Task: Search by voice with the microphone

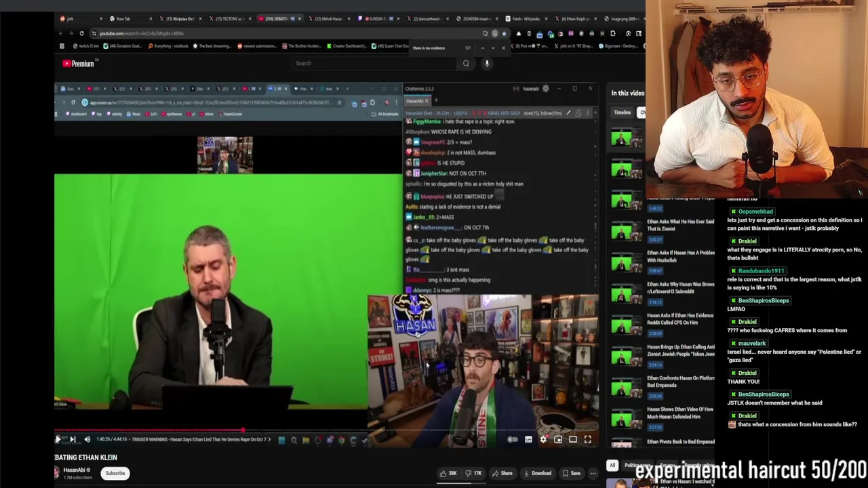Action: pyautogui.click(x=487, y=63)
